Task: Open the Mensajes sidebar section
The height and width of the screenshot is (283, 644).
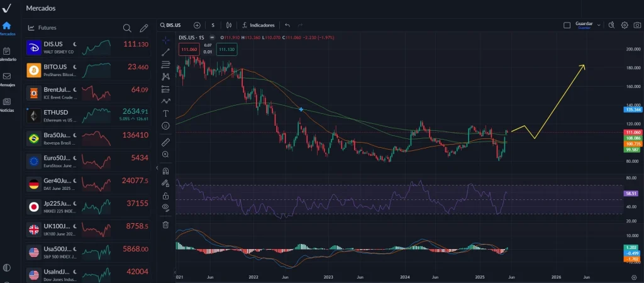Action: [6, 79]
